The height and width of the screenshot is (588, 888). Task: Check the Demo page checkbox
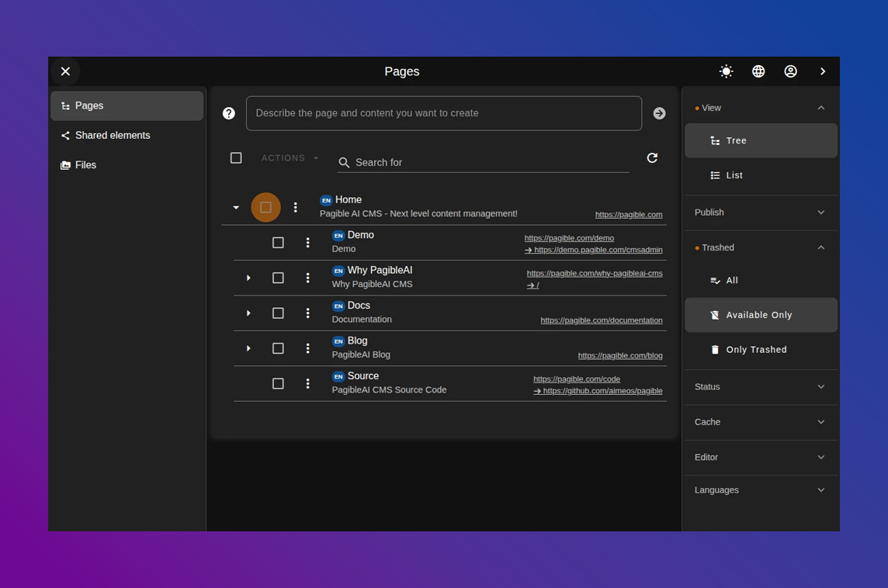tap(278, 243)
